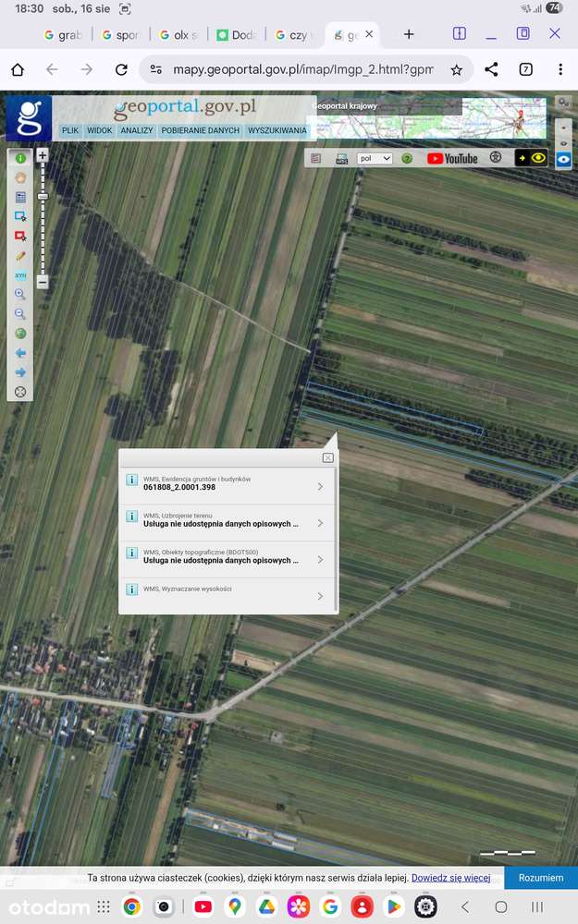Open the WIDOK menu
The width and height of the screenshot is (578, 924).
tap(99, 130)
